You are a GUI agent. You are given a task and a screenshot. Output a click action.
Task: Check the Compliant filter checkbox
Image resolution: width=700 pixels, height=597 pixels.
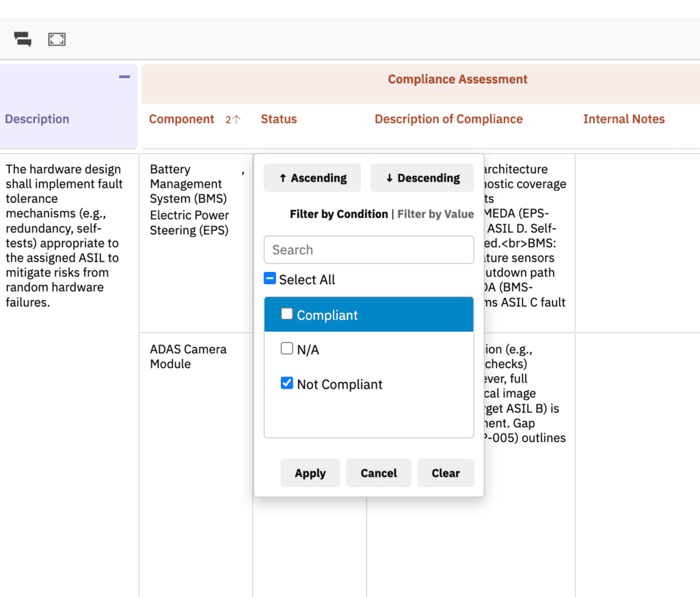click(286, 314)
